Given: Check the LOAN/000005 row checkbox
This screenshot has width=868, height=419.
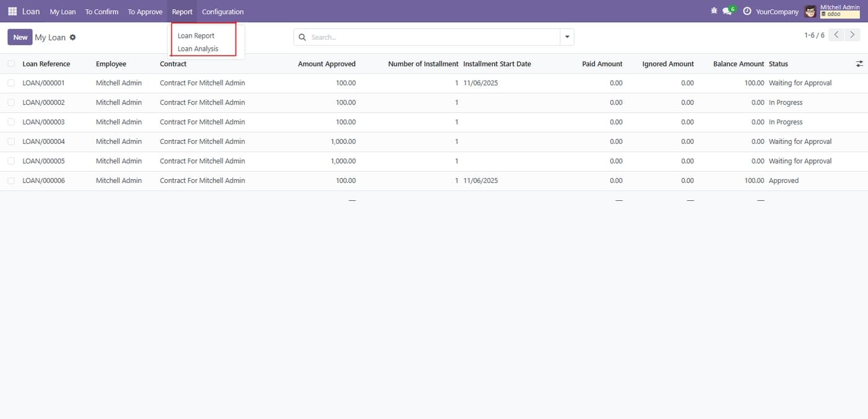Looking at the screenshot, I should (11, 161).
